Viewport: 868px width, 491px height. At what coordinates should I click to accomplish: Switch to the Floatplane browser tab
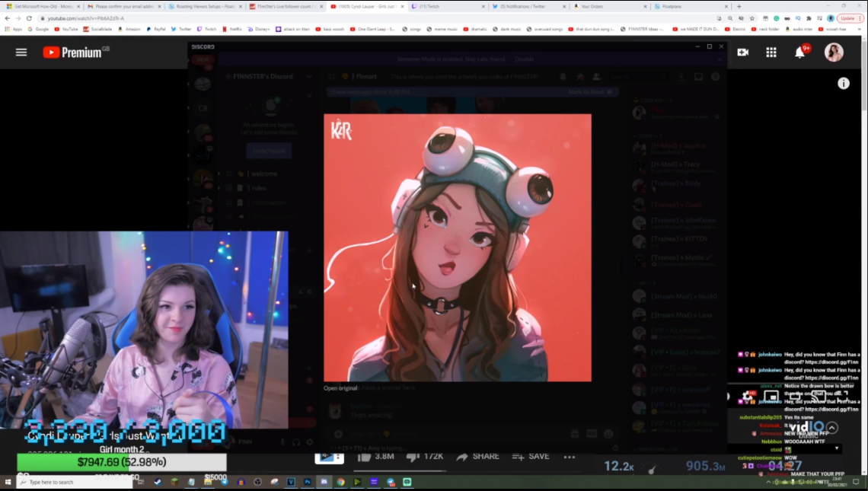(690, 6)
